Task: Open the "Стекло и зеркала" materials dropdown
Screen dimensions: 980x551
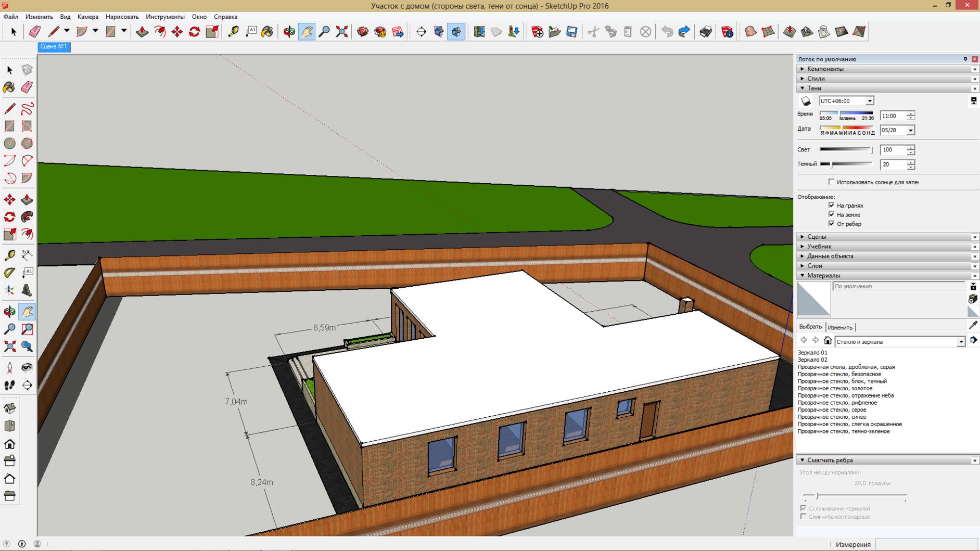Action: [960, 342]
